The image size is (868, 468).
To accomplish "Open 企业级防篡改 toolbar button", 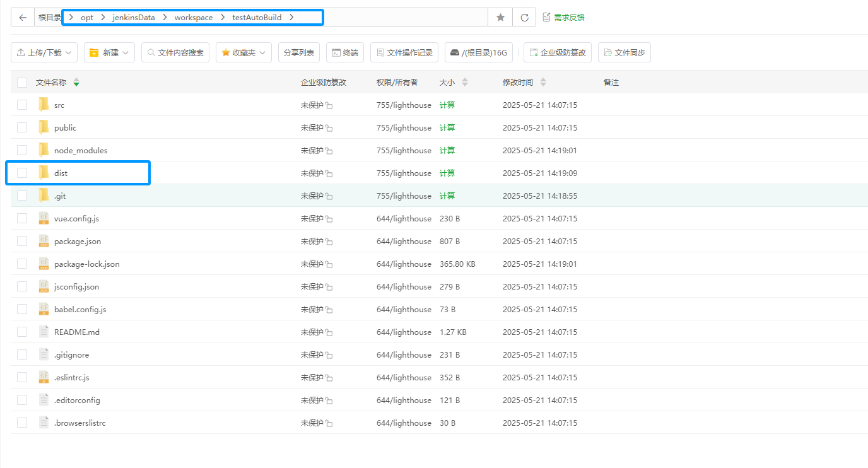I will coord(558,52).
